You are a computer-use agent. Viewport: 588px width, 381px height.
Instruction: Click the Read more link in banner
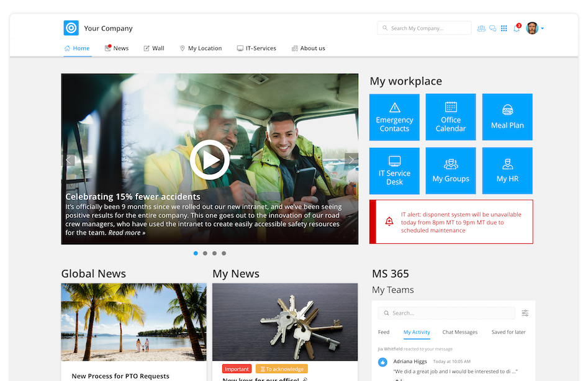127,233
